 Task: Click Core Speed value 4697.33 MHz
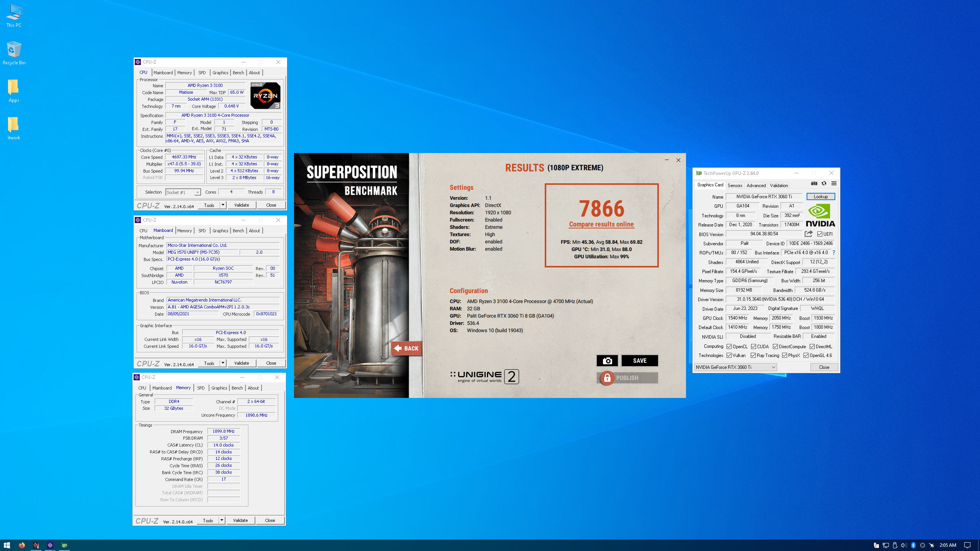coord(184,157)
